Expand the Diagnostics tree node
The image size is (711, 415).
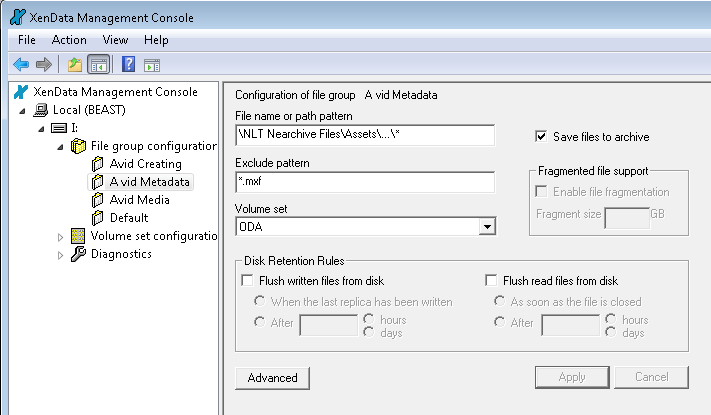coord(60,255)
